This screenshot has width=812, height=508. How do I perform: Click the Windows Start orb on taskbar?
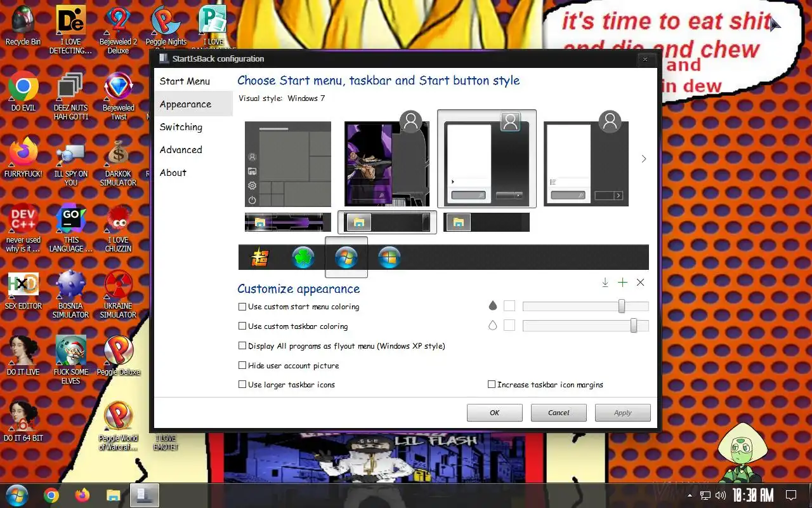(16, 495)
